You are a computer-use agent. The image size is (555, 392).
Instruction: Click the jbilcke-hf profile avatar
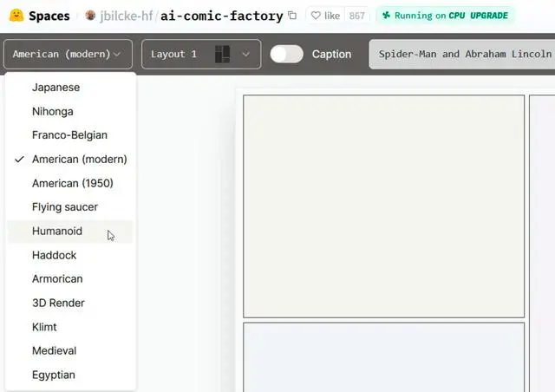pos(90,16)
